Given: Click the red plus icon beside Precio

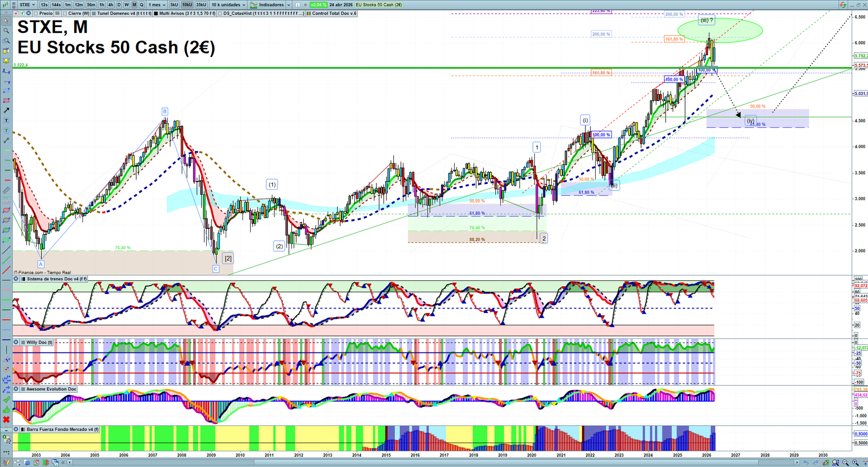Looking at the screenshot, I should [16, 14].
